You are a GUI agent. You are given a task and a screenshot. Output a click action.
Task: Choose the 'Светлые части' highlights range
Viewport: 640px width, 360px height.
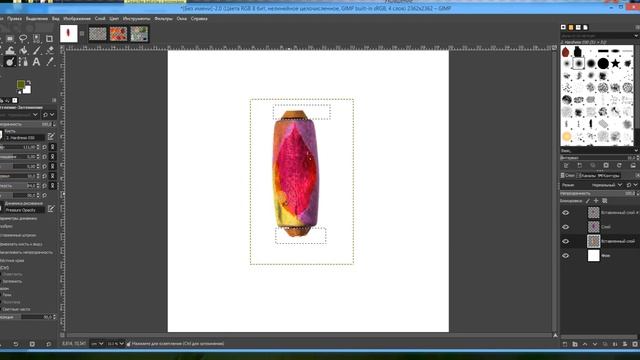pyautogui.click(x=16, y=309)
